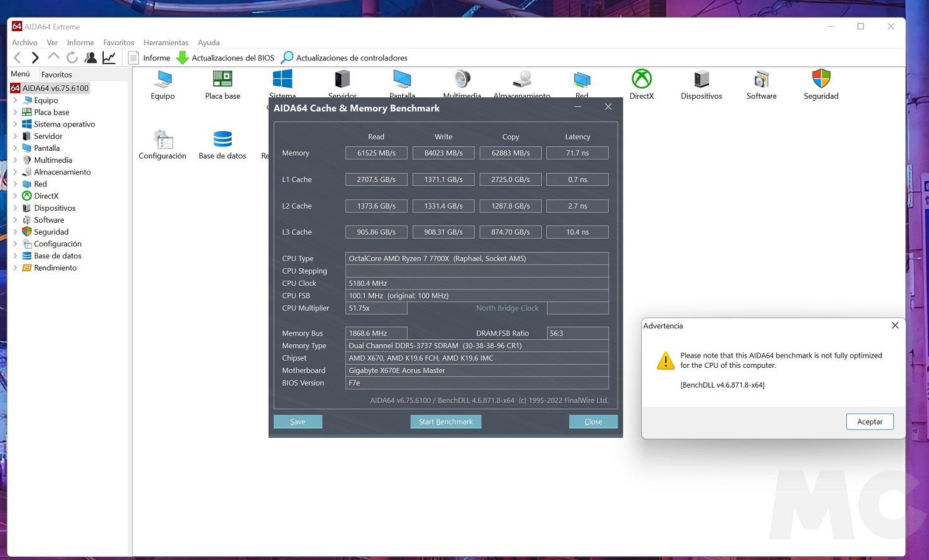Screen dimensions: 929x560
Task: Open the Software icon in main panel
Action: pos(761,80)
